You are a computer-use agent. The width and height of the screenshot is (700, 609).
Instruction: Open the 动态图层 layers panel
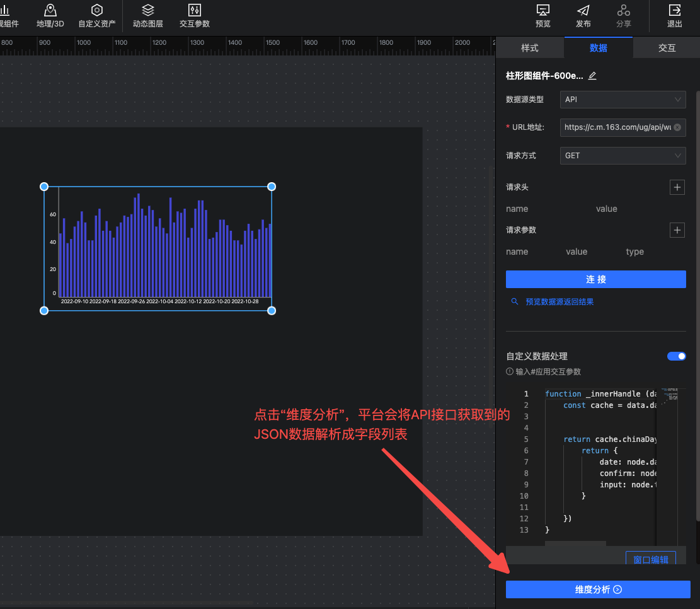(148, 16)
